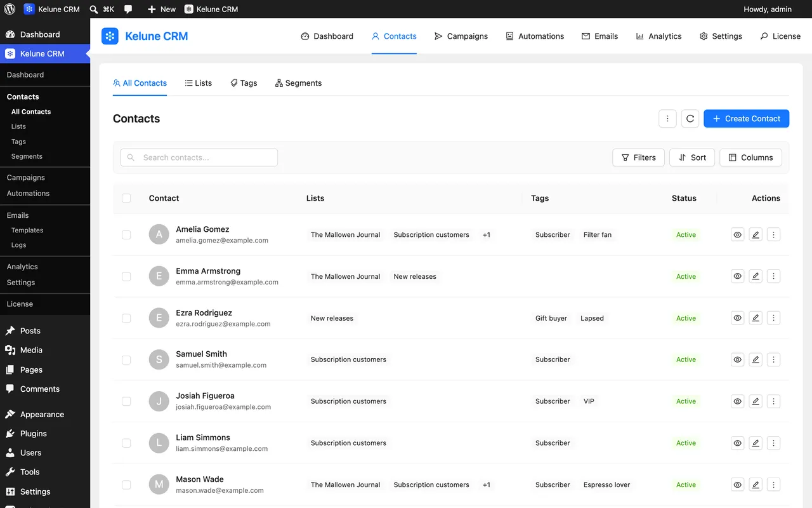Open the search icon in admin bar
Viewport: 812px width, 508px height.
(x=94, y=9)
